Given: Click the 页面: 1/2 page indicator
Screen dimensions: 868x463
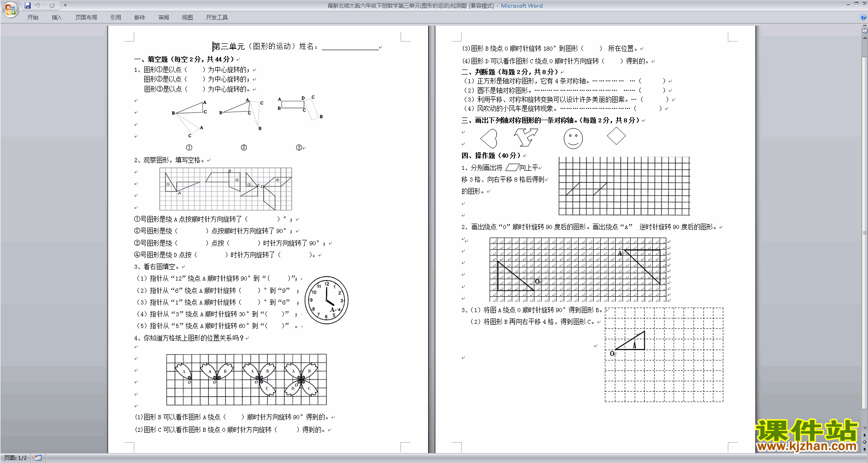Looking at the screenshot, I should click(15, 458).
